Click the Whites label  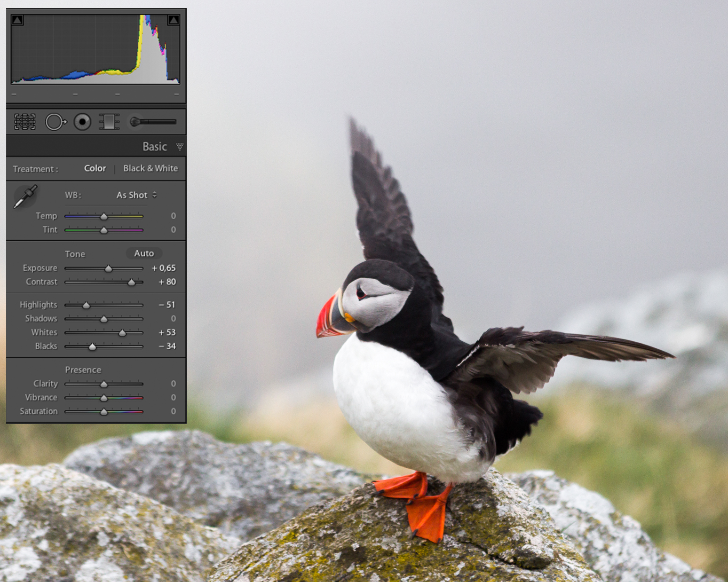click(x=44, y=332)
